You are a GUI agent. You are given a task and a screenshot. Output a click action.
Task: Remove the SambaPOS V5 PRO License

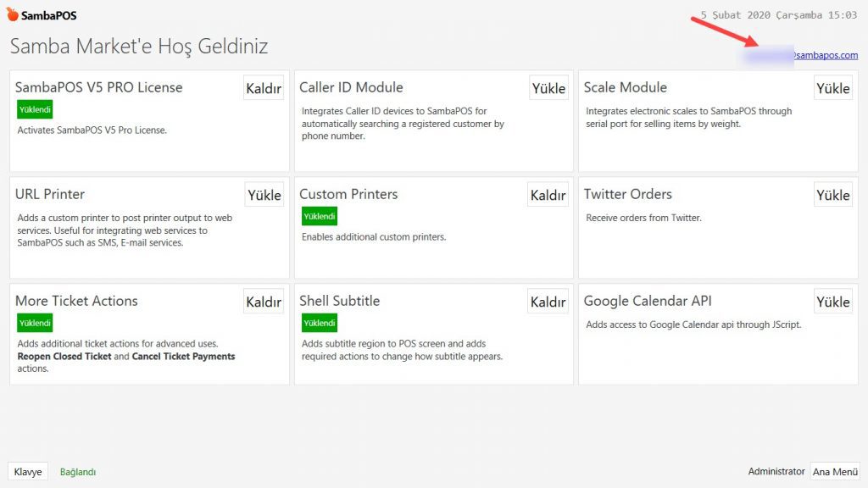(x=264, y=88)
